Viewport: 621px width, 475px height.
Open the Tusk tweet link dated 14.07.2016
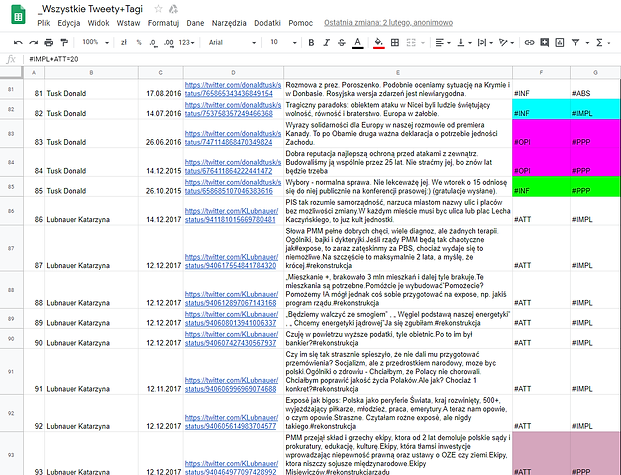[x=233, y=109]
